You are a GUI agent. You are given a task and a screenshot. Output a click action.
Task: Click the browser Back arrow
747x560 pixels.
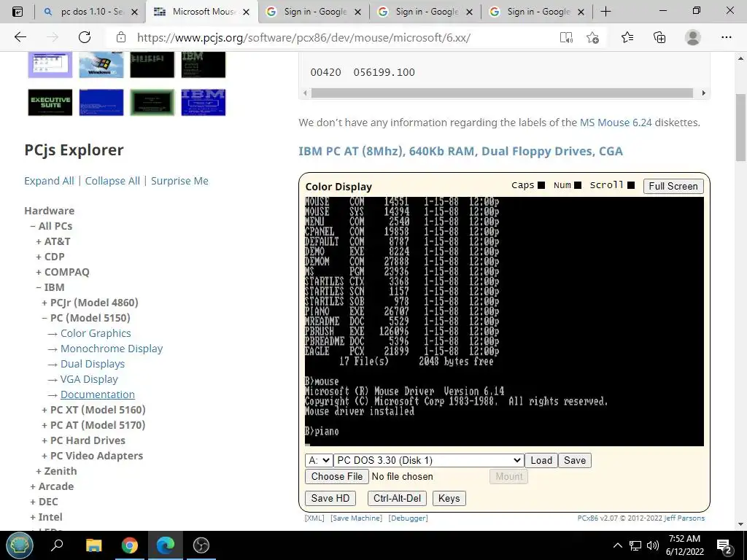[x=20, y=37]
